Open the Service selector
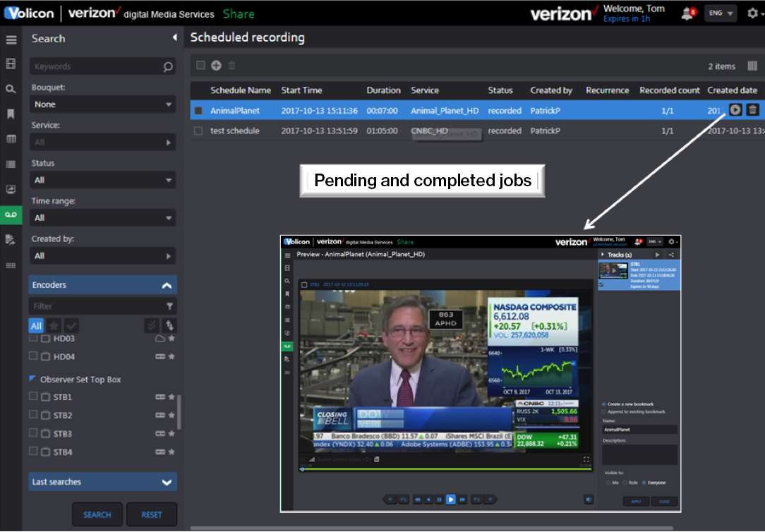This screenshot has width=765, height=532. (x=103, y=143)
